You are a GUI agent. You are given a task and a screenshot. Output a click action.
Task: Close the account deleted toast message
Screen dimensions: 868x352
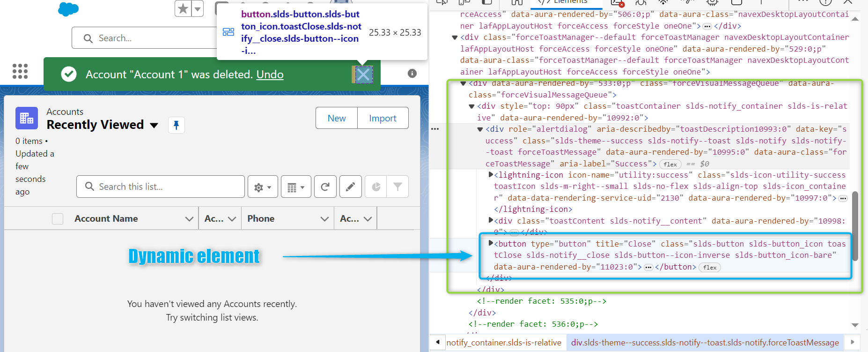click(x=363, y=75)
